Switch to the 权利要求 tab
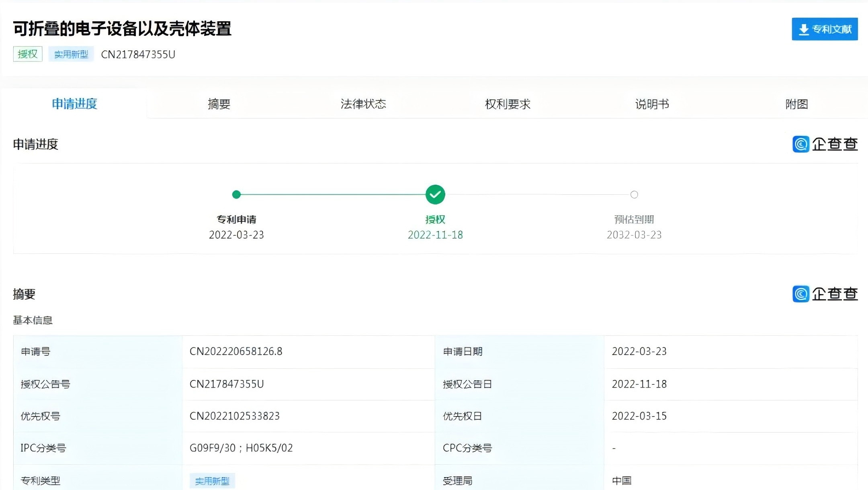Screen dimensions: 868x490 pos(508,104)
